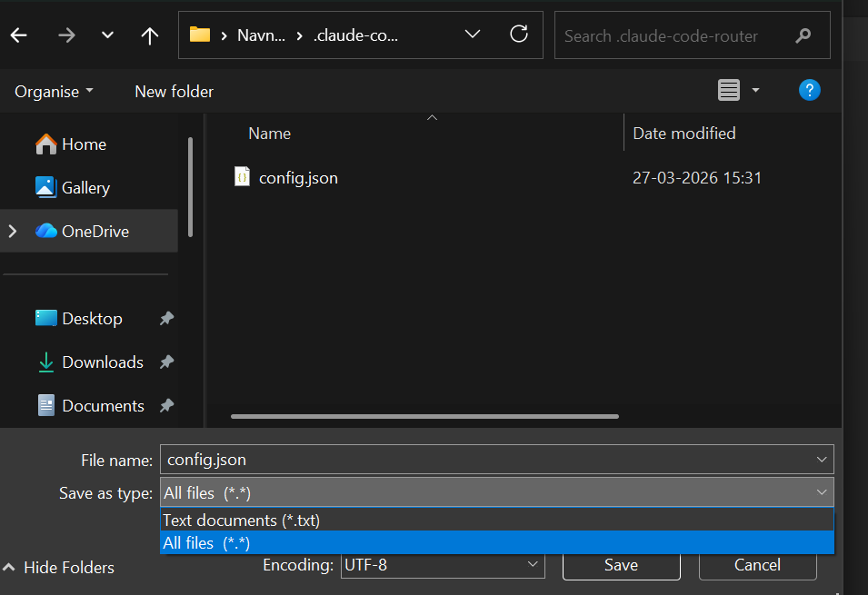Click the search magnifier icon
The width and height of the screenshot is (868, 595).
(x=803, y=36)
